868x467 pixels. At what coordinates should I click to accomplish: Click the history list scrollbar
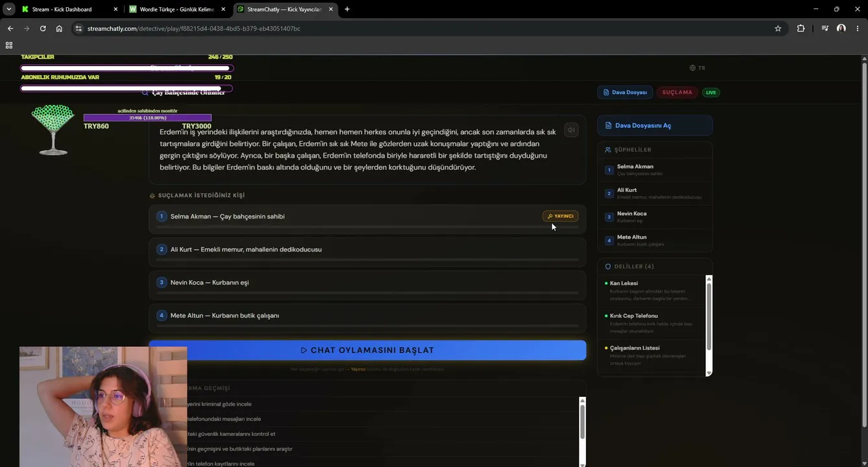(582, 420)
